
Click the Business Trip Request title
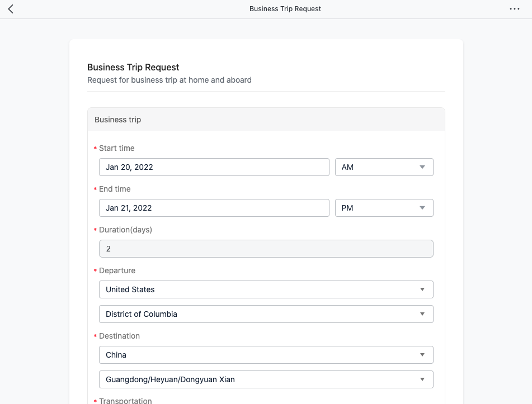tap(133, 67)
